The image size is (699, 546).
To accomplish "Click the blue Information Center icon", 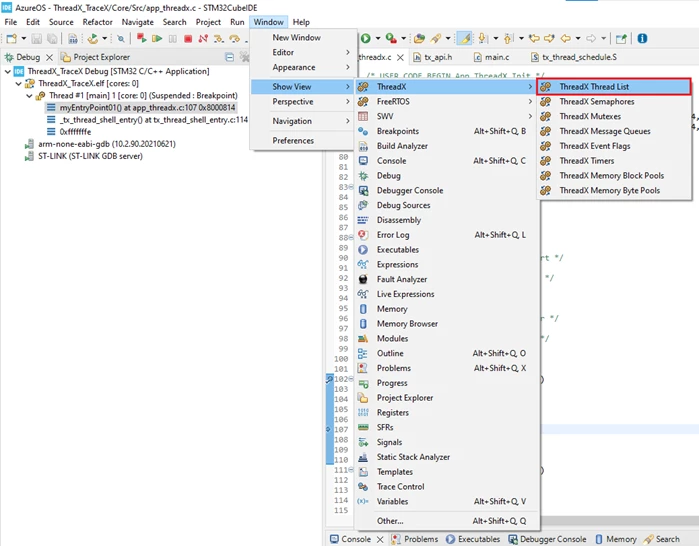I will point(642,39).
